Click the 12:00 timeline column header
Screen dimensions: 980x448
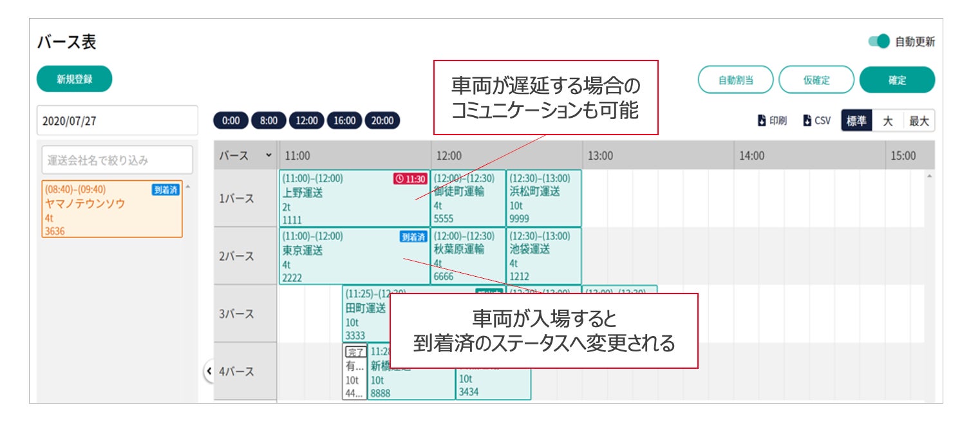506,156
